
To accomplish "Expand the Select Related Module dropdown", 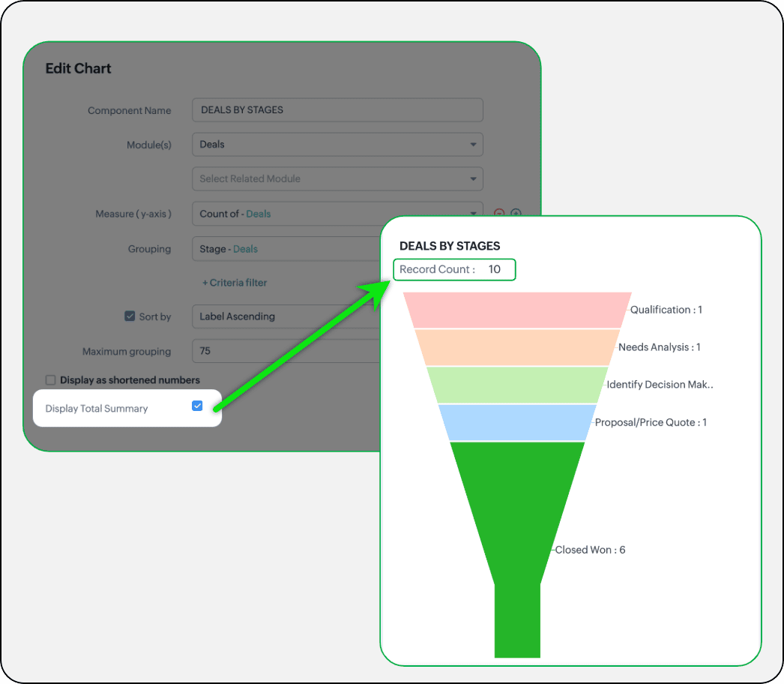I will 337,179.
